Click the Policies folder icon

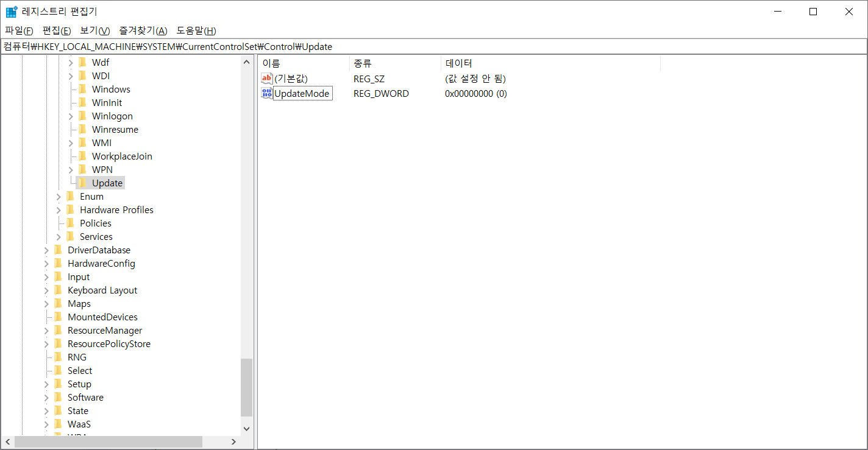tap(70, 223)
